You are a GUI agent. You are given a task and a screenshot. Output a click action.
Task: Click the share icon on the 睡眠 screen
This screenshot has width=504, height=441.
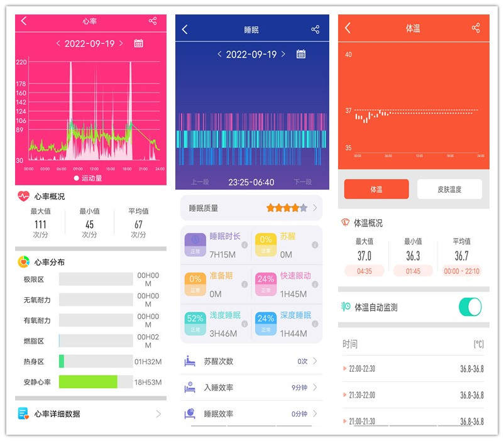[314, 29]
